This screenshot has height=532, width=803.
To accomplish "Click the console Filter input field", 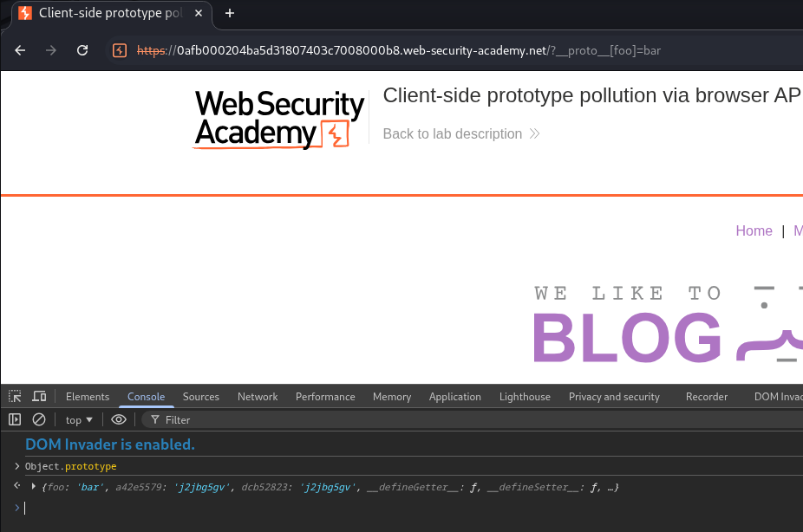I will click(x=260, y=419).
